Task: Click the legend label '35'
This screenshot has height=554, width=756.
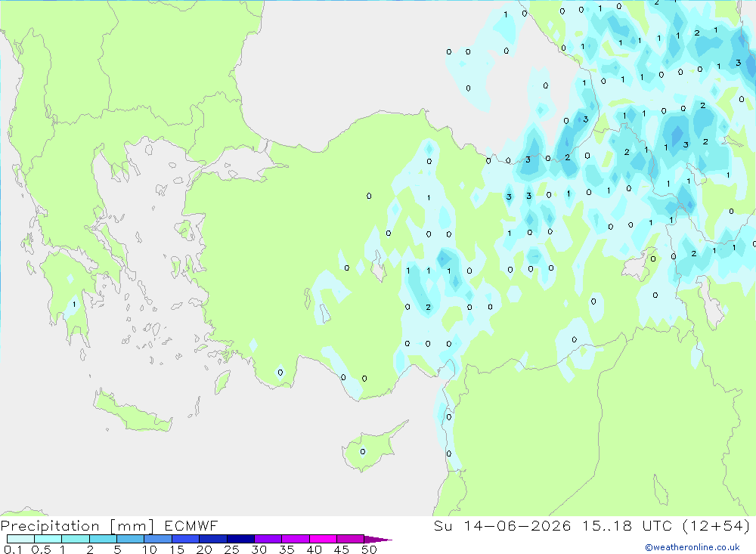Action: coord(287,549)
